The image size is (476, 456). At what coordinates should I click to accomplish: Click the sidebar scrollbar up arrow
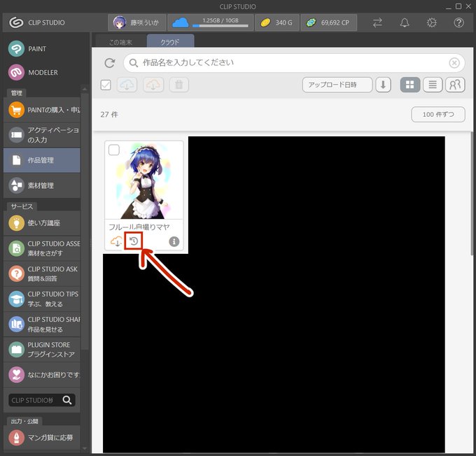click(85, 90)
